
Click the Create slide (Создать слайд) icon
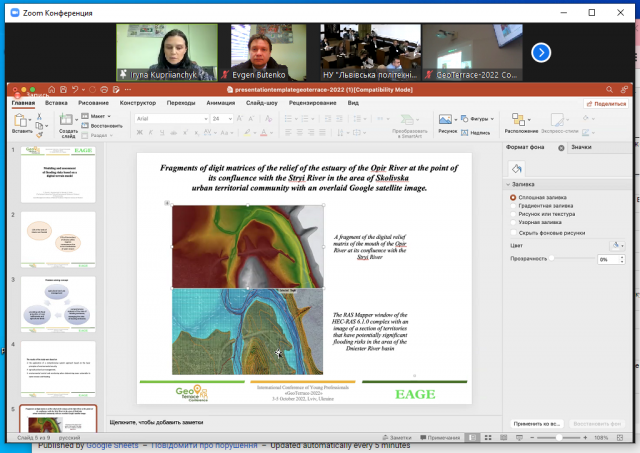68,121
